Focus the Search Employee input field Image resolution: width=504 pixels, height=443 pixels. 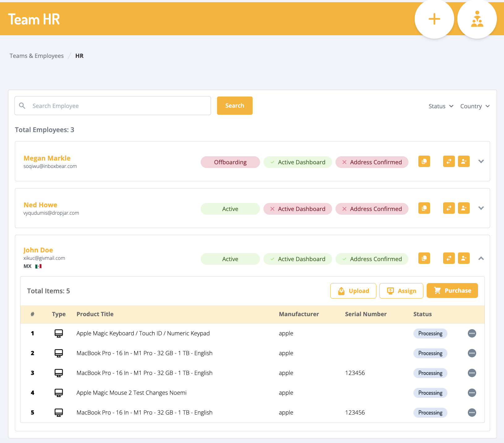117,106
